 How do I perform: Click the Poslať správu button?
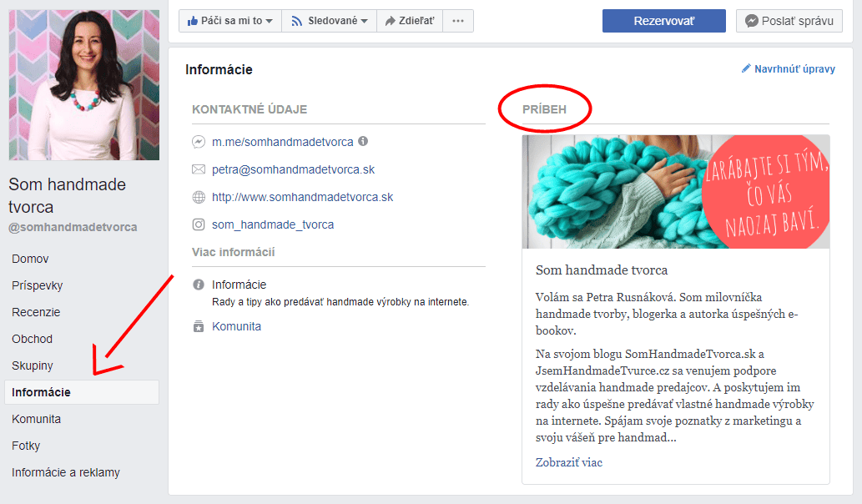(x=789, y=21)
